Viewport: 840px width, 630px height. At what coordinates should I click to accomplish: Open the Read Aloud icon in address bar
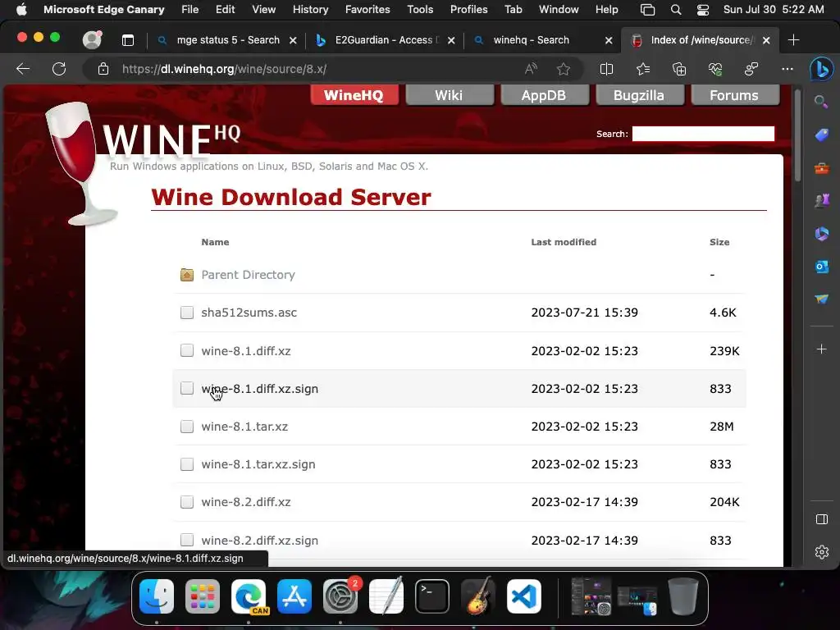531,69
